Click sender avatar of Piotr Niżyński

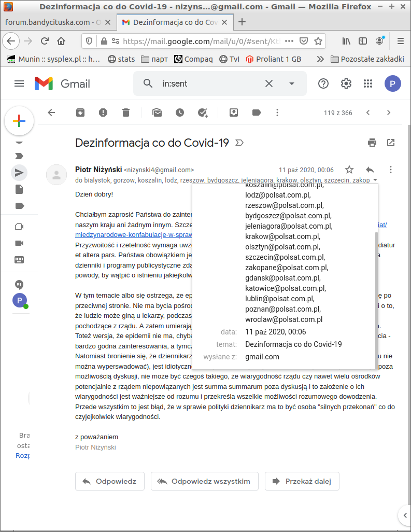(56, 175)
